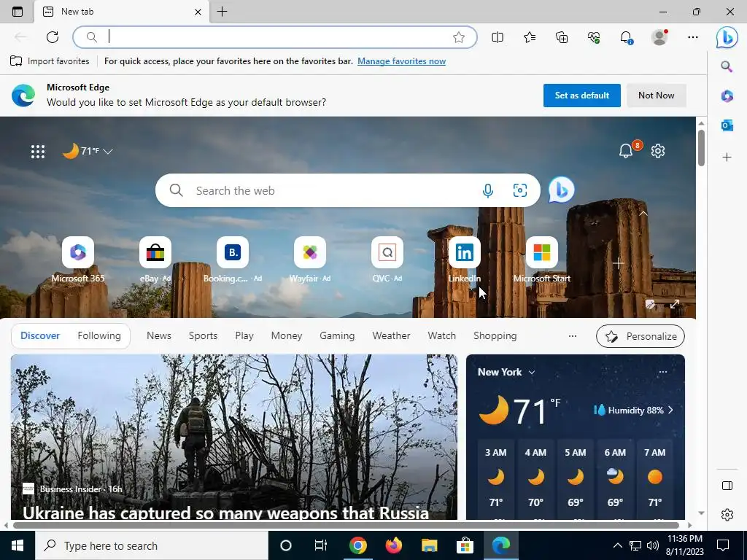Show more feed categories ellipsis

pos(573,336)
